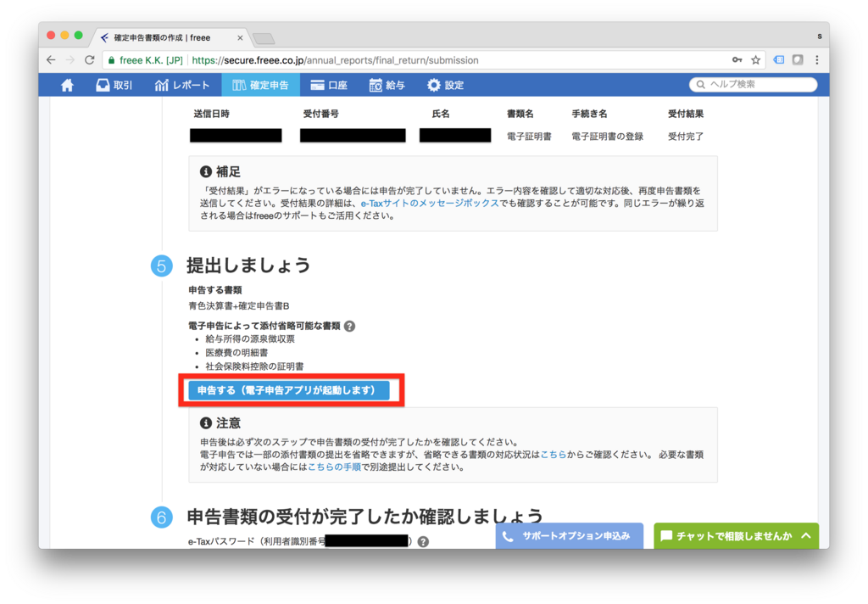Click the 提出しましょう heading
The width and height of the screenshot is (868, 604).
click(x=248, y=266)
